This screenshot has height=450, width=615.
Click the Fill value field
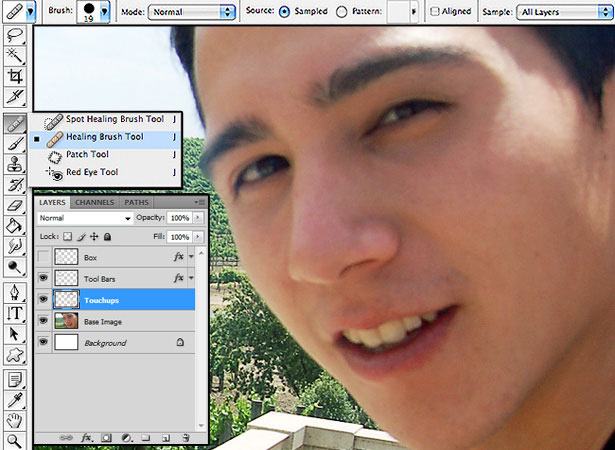pyautogui.click(x=180, y=237)
